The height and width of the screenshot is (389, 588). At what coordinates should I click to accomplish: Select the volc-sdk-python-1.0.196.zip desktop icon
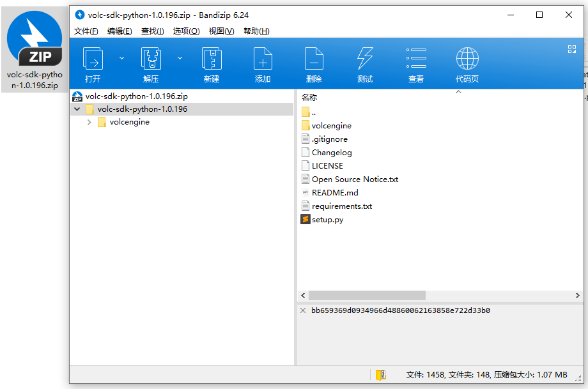point(35,50)
